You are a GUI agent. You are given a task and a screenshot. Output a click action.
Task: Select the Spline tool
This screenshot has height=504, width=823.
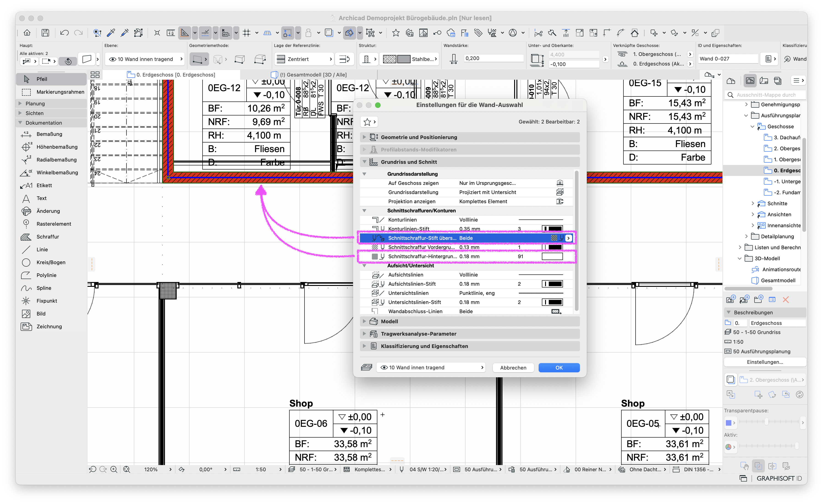52,288
